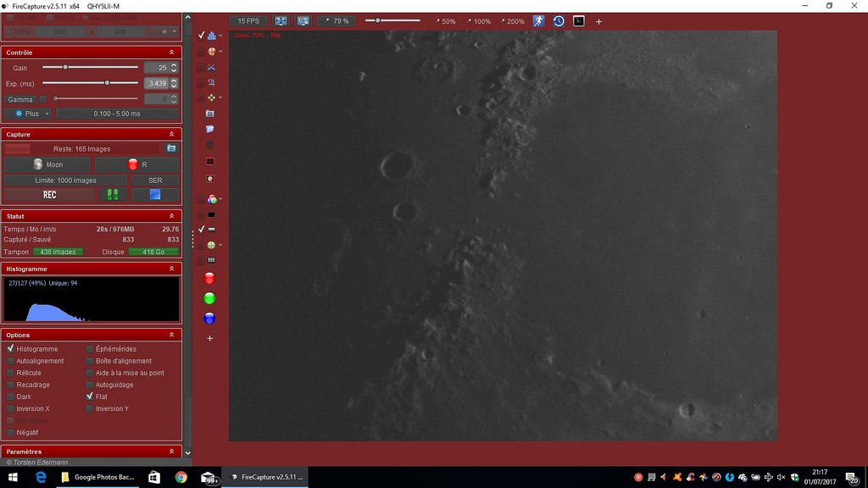
Task: Stop capture with blue square button
Action: pos(155,195)
